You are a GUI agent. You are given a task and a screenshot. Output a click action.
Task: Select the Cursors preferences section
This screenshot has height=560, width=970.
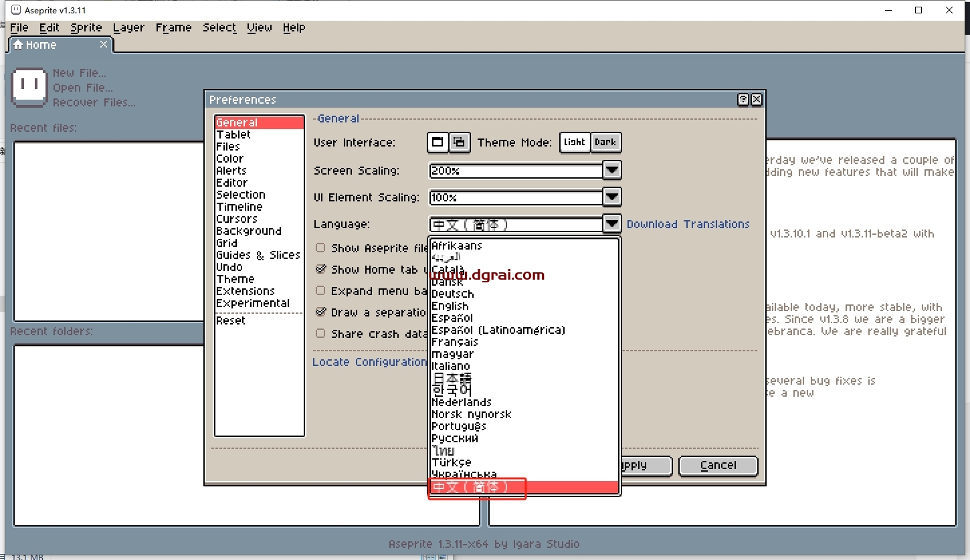click(260, 219)
